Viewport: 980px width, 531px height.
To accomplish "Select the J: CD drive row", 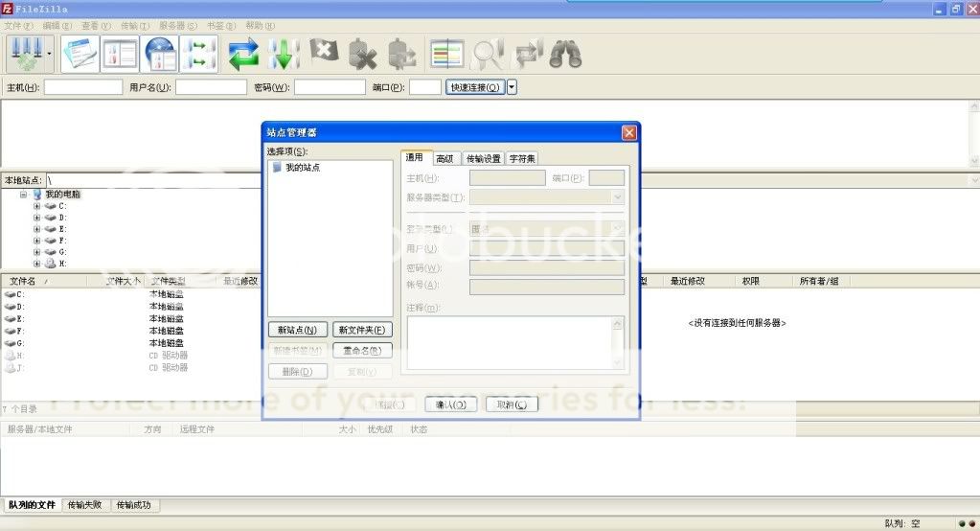I will 131,368.
